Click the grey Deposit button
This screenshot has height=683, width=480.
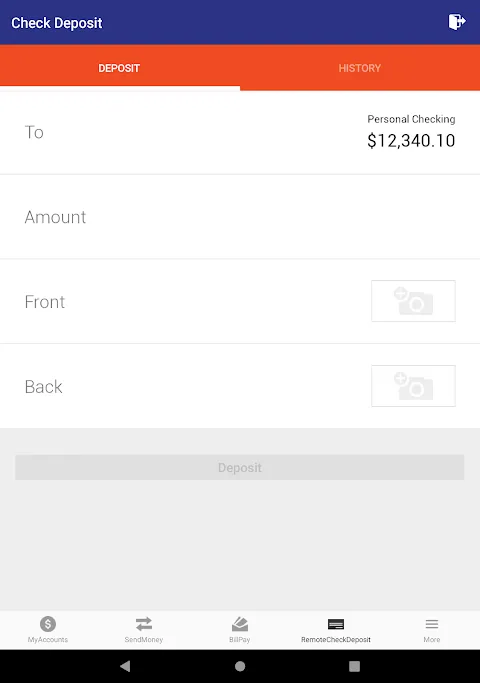tap(240, 467)
